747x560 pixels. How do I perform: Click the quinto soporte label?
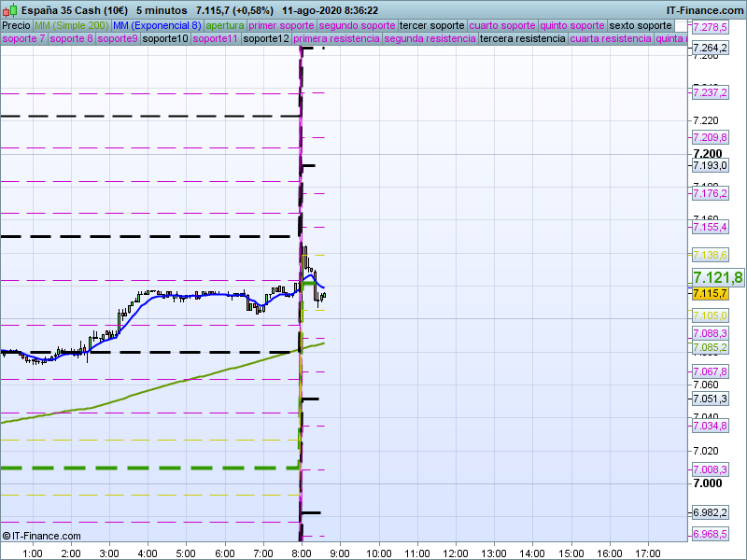(572, 25)
